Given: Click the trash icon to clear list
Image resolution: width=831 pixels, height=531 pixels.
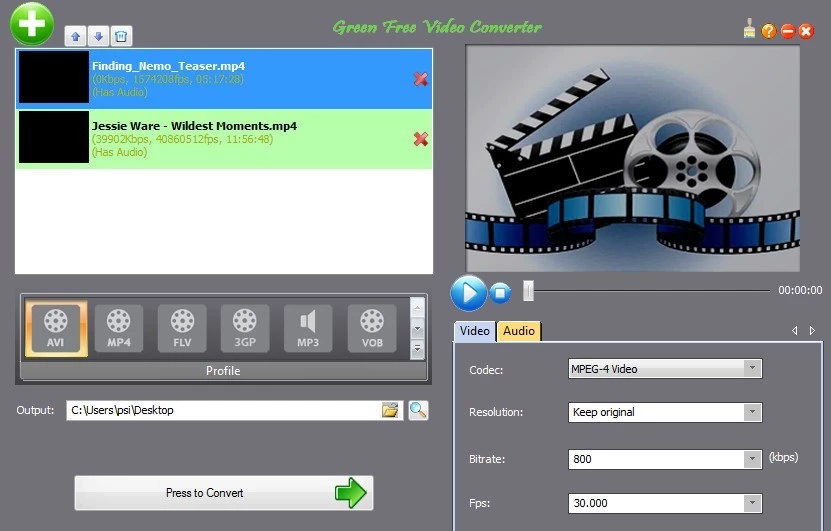Looking at the screenshot, I should point(120,37).
